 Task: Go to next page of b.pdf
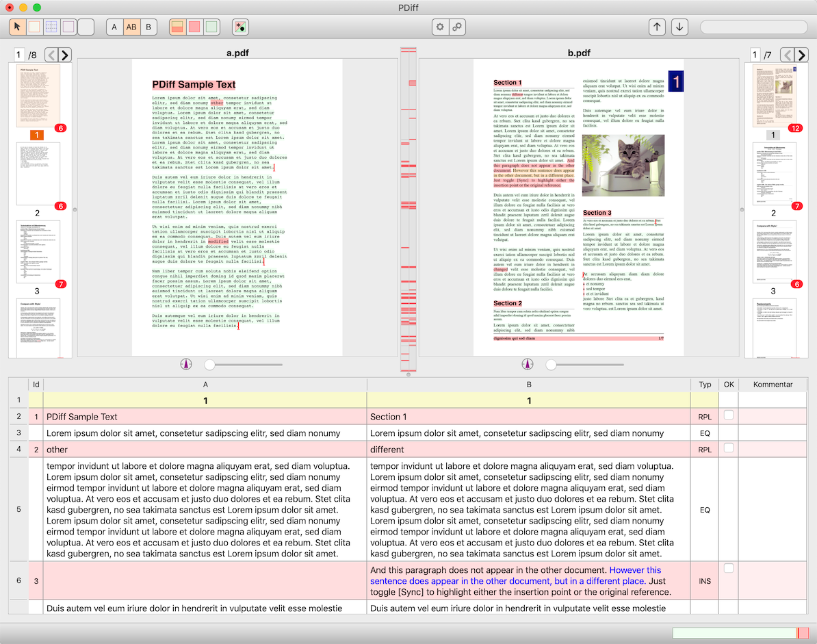coord(801,55)
